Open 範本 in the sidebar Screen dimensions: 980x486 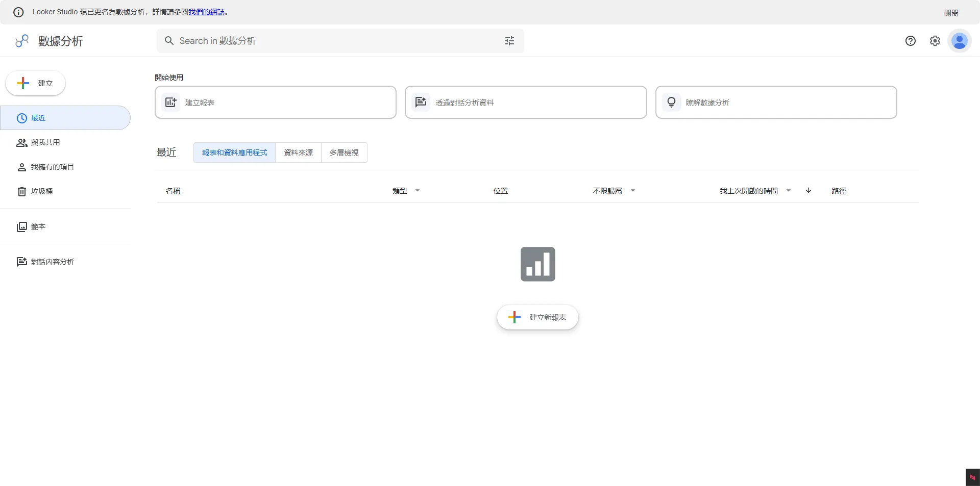click(65, 227)
